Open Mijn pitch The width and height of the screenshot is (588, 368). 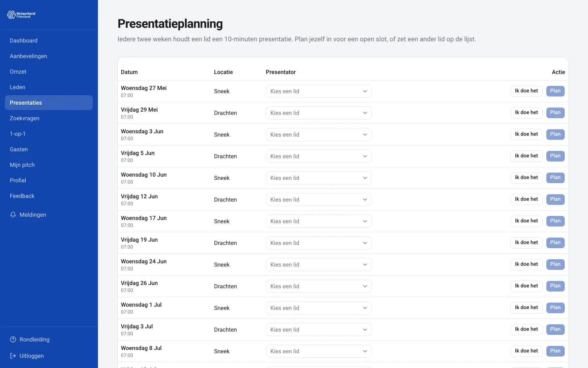49,165
